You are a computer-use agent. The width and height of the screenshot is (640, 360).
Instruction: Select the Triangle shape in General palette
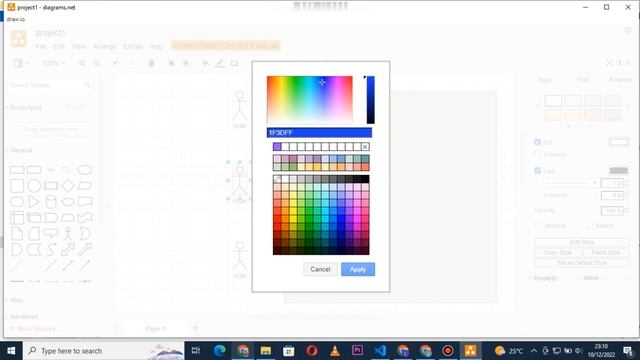(34, 202)
